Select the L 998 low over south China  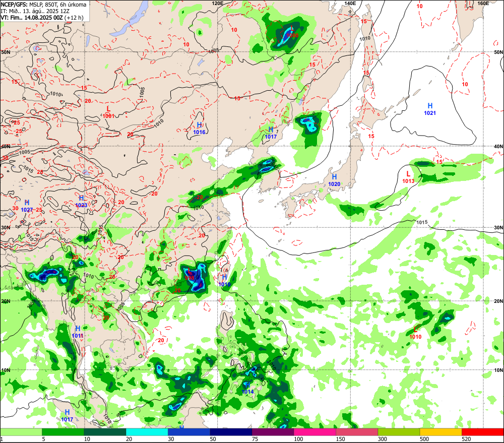[x=190, y=275]
